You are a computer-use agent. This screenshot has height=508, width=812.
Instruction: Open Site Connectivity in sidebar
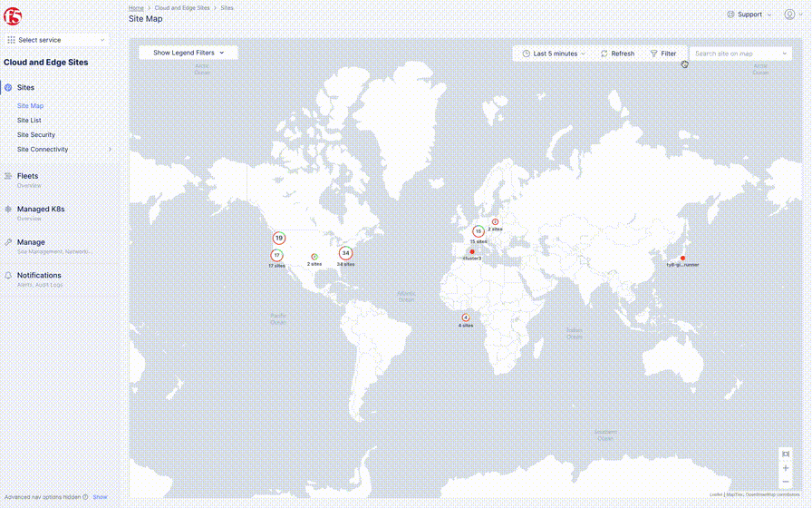[43, 150]
